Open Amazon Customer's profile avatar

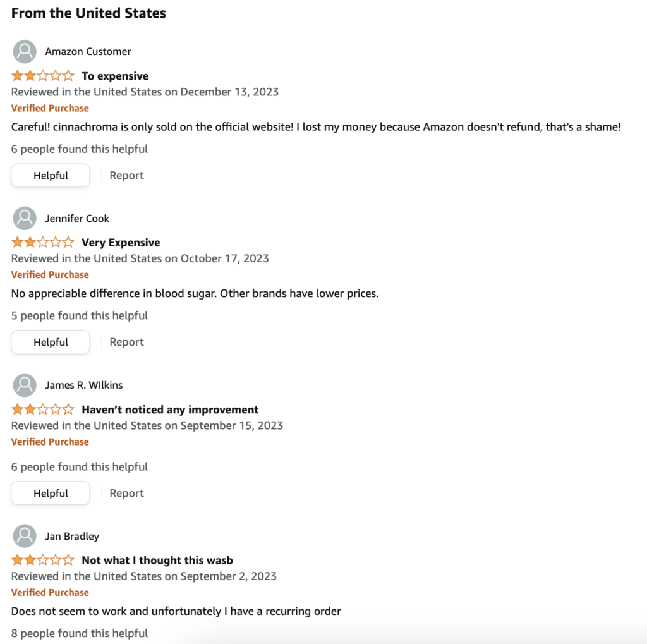(25, 52)
